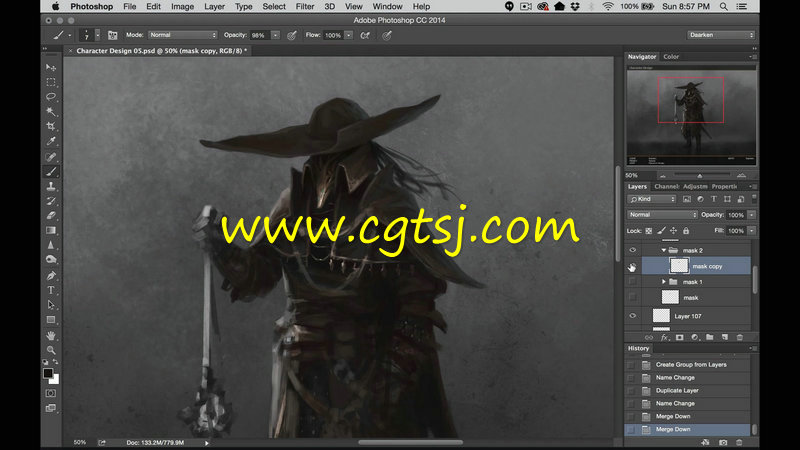The image size is (800, 450).
Task: Open the Kind filter dropdown
Action: click(652, 199)
